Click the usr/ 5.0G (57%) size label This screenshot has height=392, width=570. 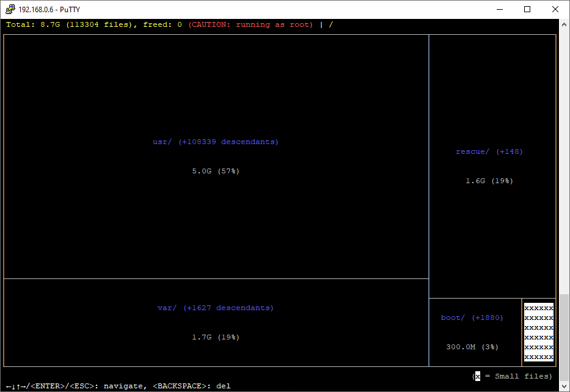[x=215, y=171]
